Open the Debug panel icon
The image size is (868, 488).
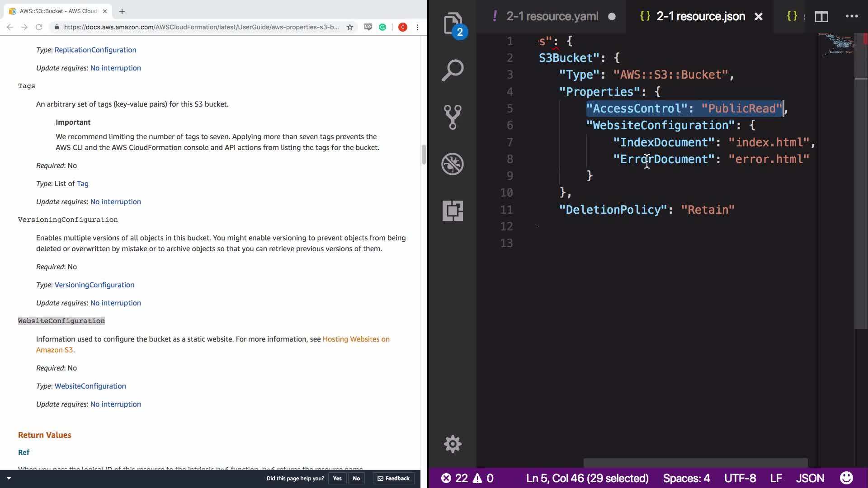pos(452,164)
